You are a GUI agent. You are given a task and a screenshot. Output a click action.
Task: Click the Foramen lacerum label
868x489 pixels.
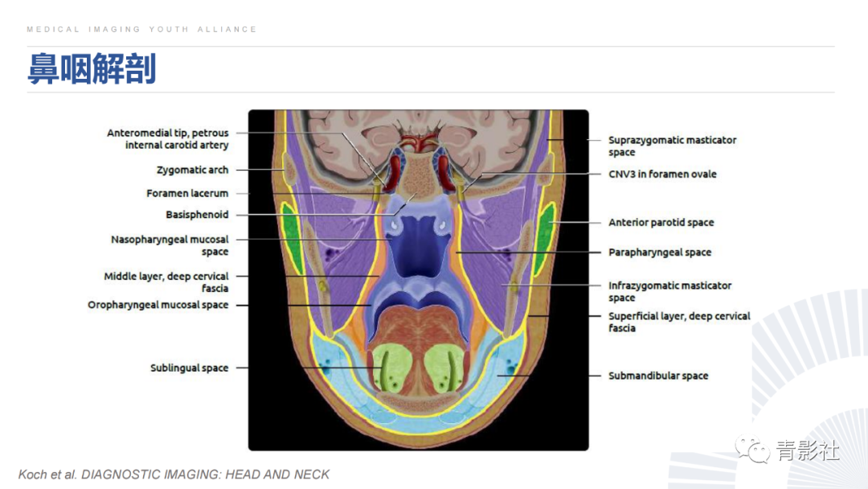(187, 193)
